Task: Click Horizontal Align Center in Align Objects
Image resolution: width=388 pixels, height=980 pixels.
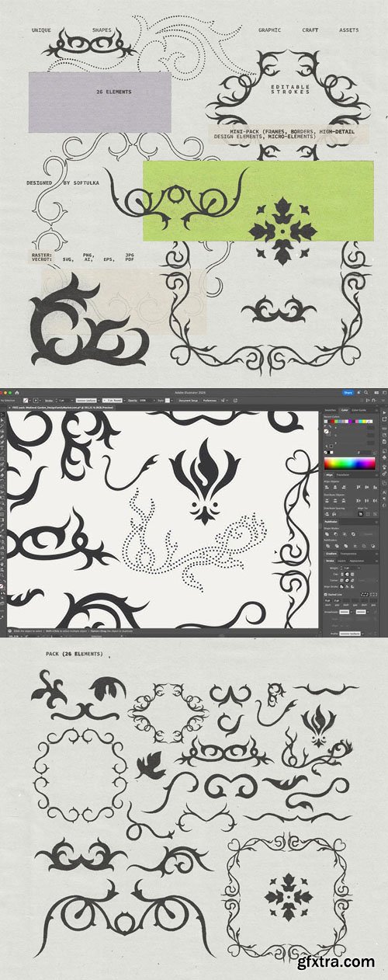Action: tap(335, 487)
